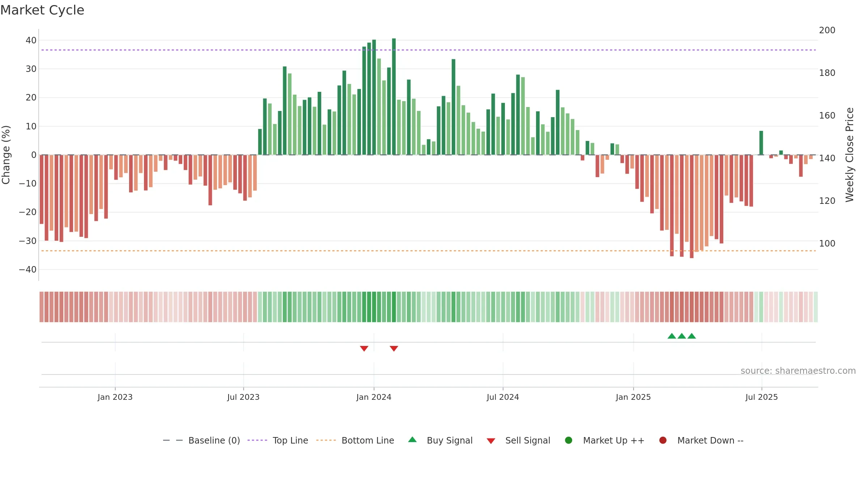This screenshot has height=488, width=868.
Task: Click the 30 tick on left axis
Action: tap(31, 69)
